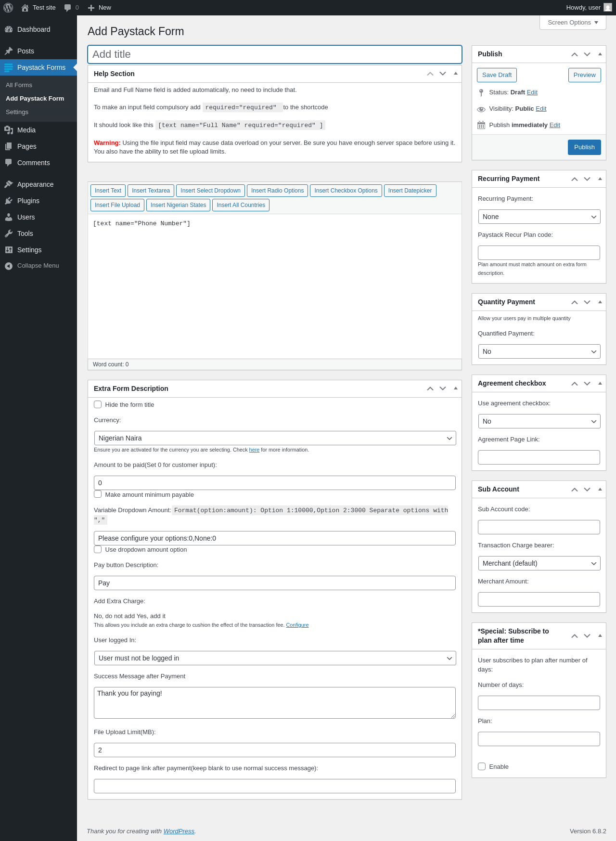Check the Enable subscribe-after-time box
Screen dimensions: 616x841
[x=482, y=766]
